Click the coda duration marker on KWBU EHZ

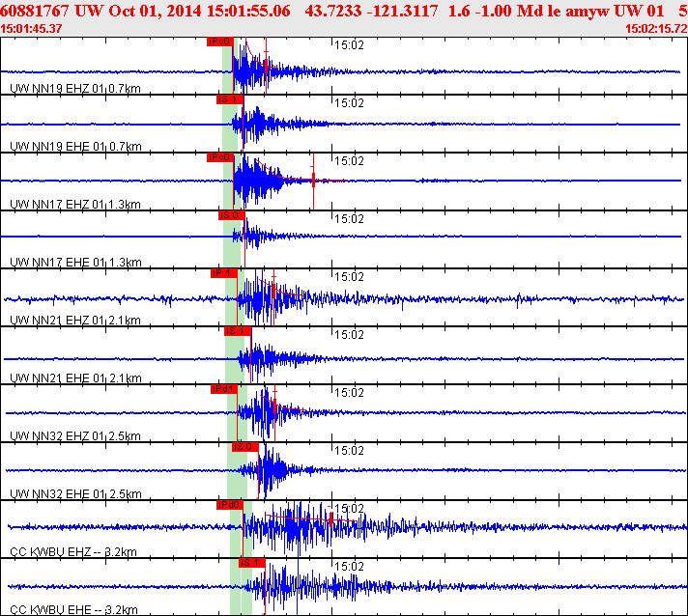(x=330, y=520)
